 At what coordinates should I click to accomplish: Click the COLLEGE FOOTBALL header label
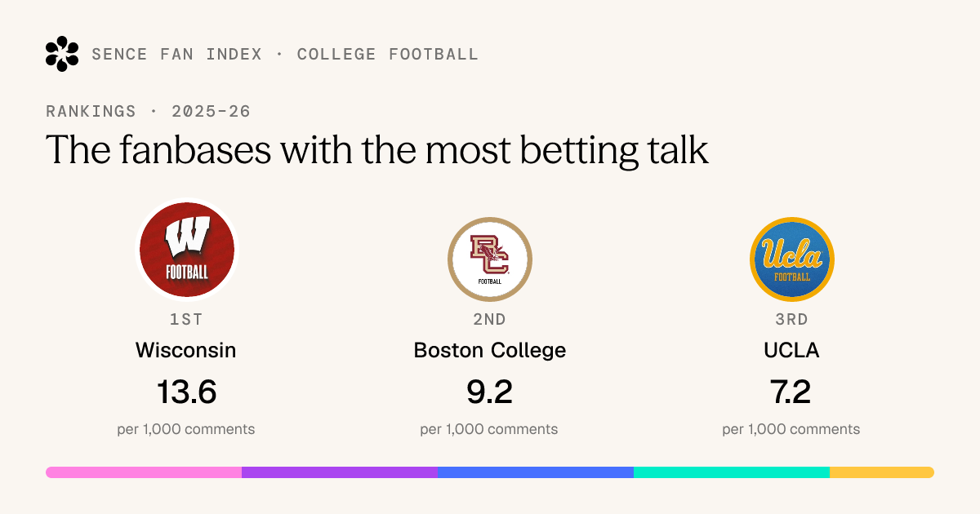pyautogui.click(x=388, y=55)
